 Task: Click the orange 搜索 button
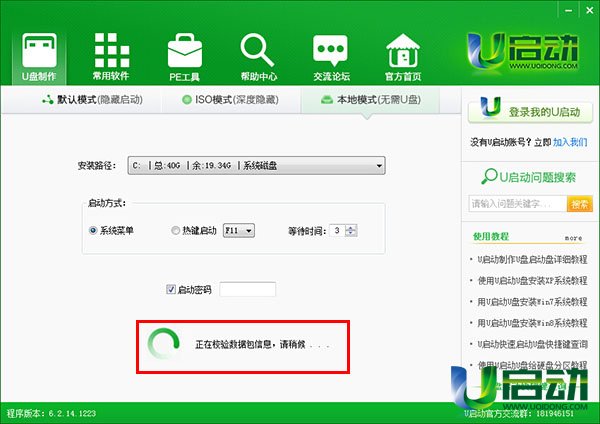580,204
